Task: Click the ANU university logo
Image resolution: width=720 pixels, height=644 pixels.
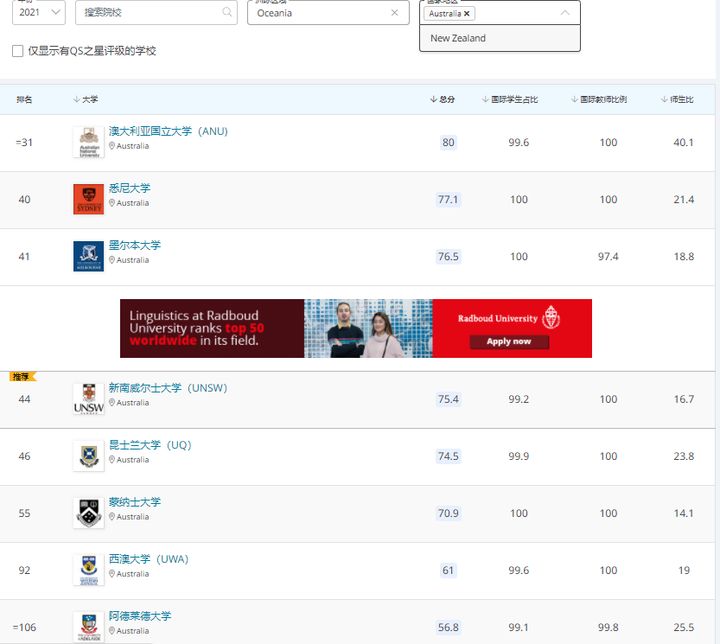Action: (x=89, y=142)
